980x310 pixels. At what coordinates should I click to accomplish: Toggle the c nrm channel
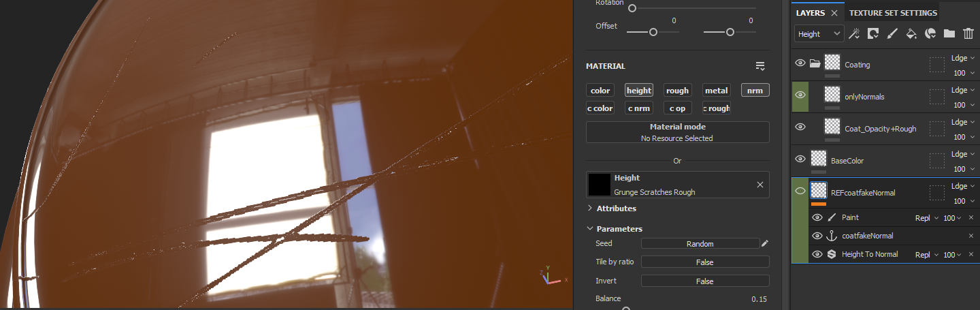pos(639,108)
